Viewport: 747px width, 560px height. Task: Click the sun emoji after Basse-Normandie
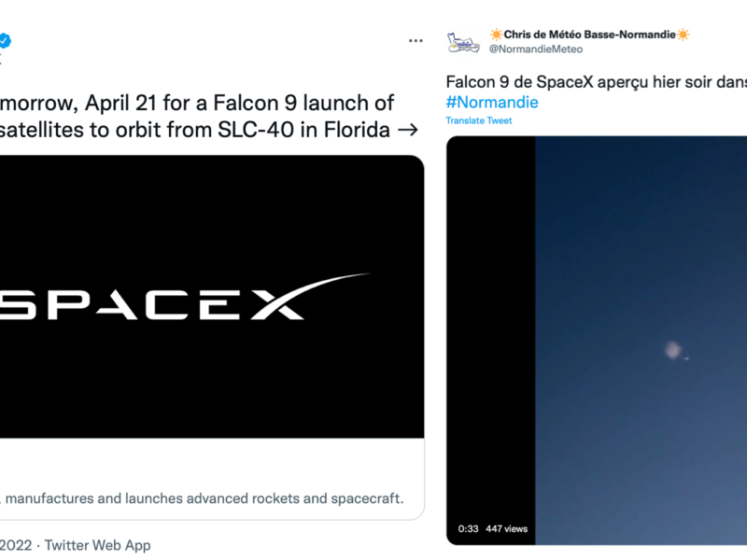click(x=684, y=35)
